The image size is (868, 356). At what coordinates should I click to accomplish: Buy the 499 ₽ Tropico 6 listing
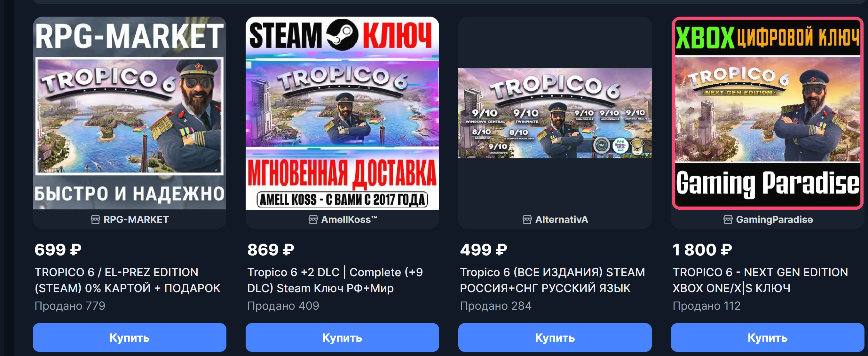pyautogui.click(x=555, y=337)
